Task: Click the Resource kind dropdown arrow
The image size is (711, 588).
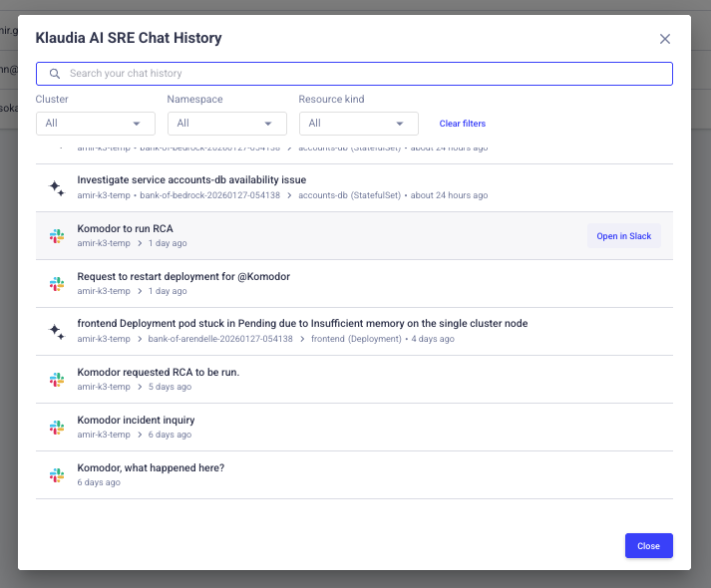Action: point(400,124)
